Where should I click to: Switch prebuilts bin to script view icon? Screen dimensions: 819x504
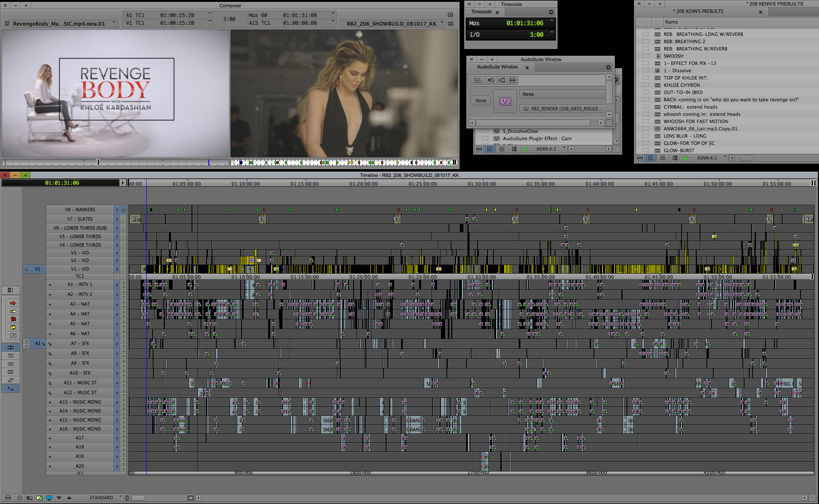(675, 158)
